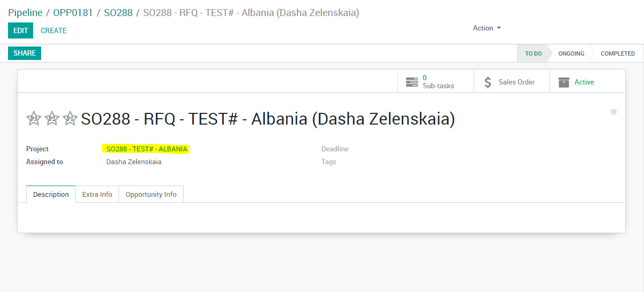Click the Active archive box icon

563,82
